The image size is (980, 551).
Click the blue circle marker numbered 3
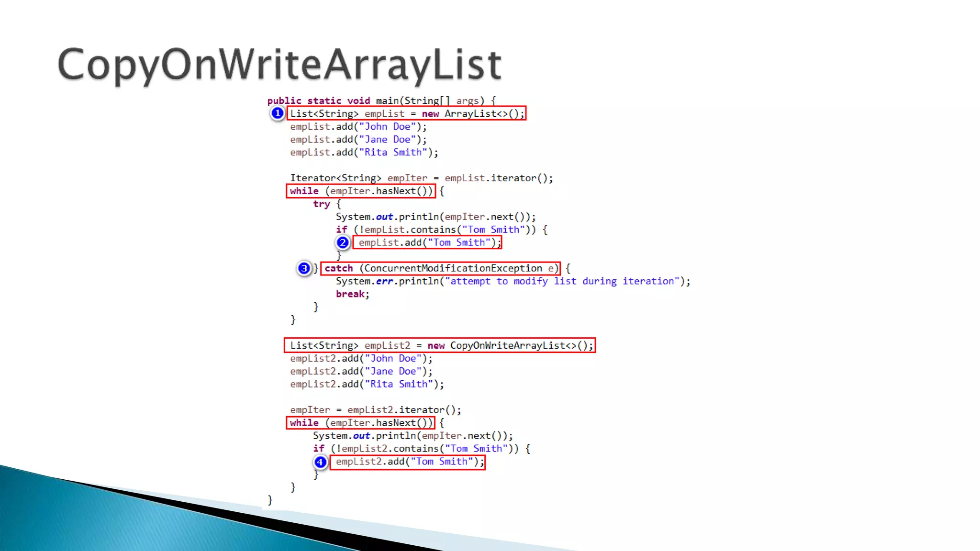(x=304, y=268)
